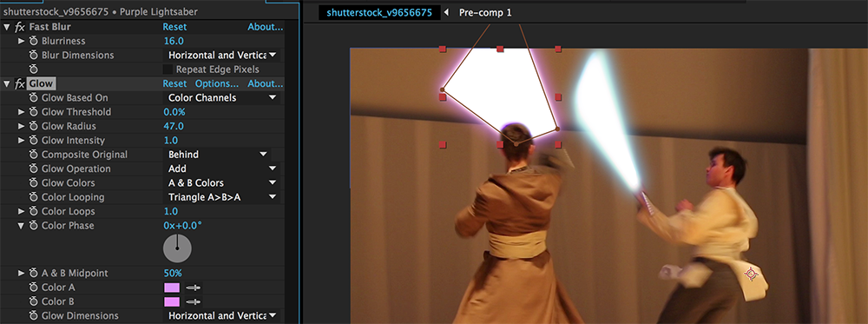Viewport: 868px width, 324px height.
Task: Open the Glow Dimensions dropdown
Action: 221,315
